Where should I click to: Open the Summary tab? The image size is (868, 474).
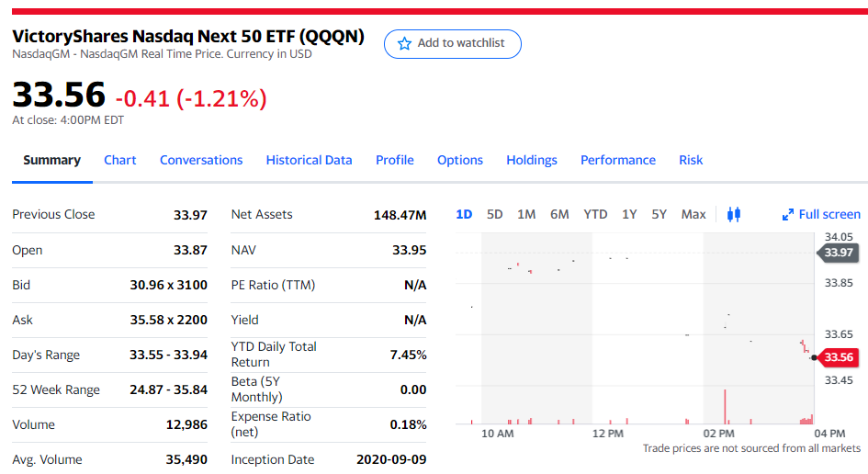coord(52,160)
